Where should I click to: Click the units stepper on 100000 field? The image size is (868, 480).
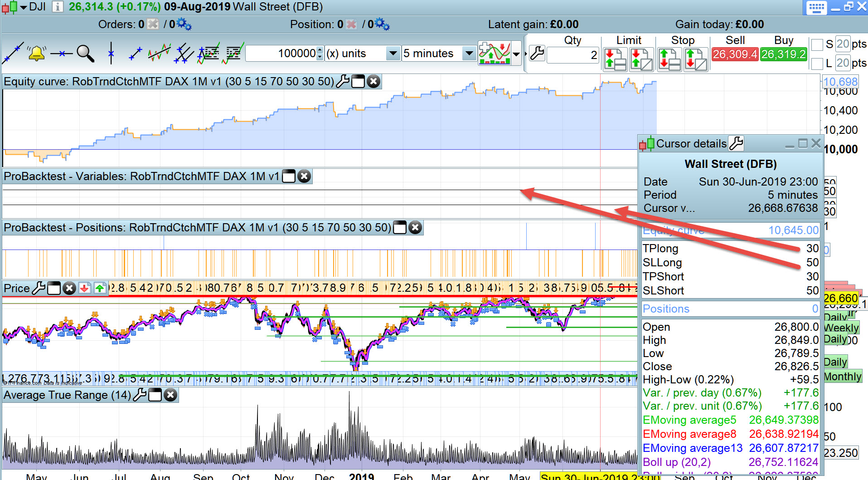[x=320, y=54]
